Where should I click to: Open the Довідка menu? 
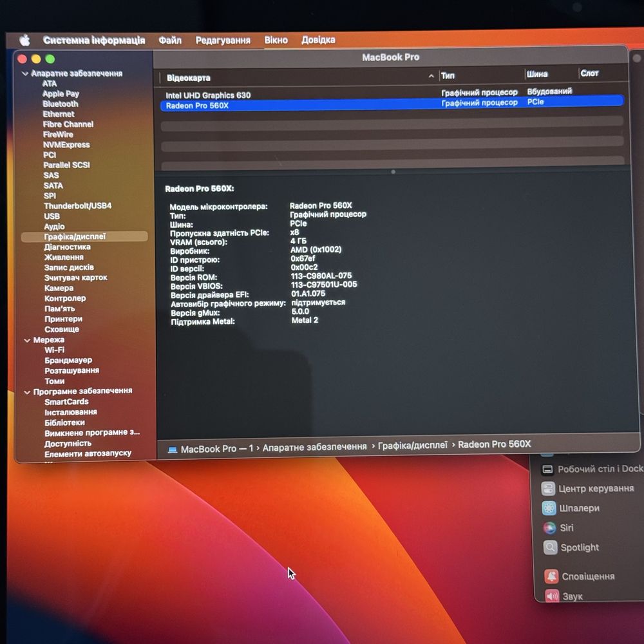tap(318, 40)
